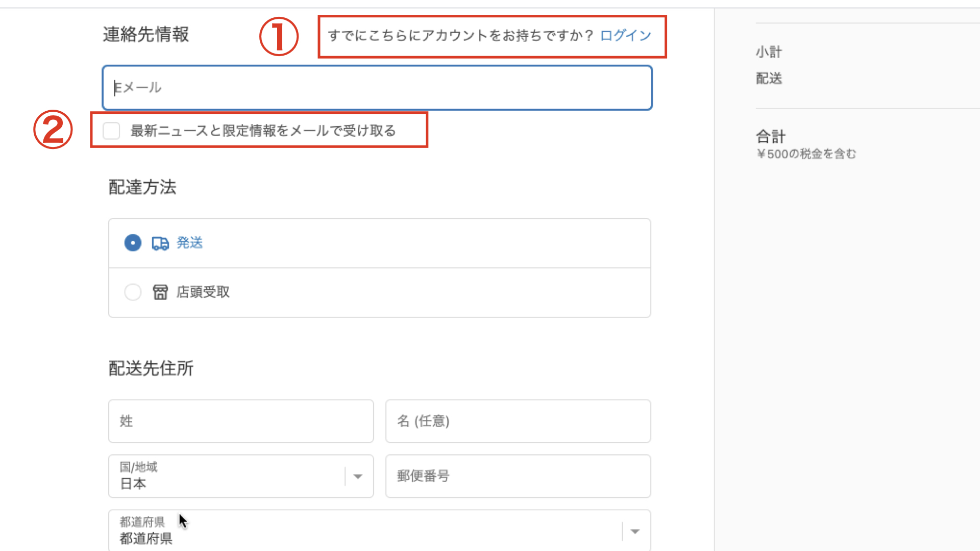Click the 国/地域 dropdown arrow

coord(358,477)
